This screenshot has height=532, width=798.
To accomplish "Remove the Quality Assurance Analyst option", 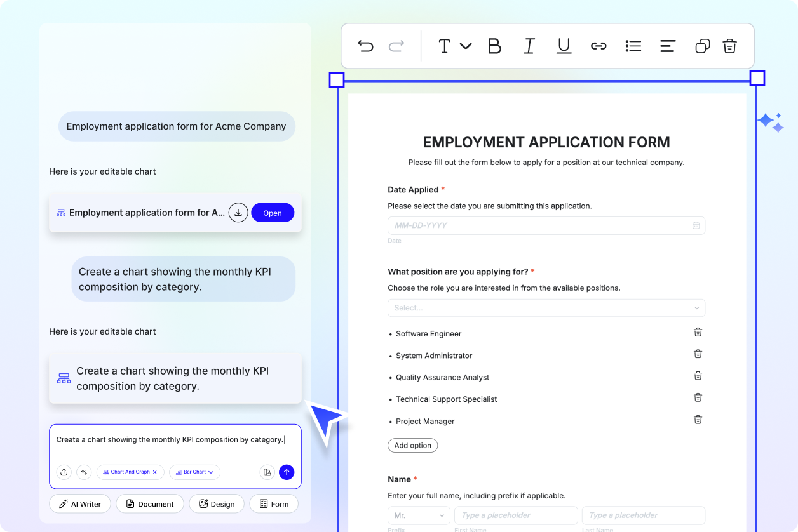I will coord(698,376).
